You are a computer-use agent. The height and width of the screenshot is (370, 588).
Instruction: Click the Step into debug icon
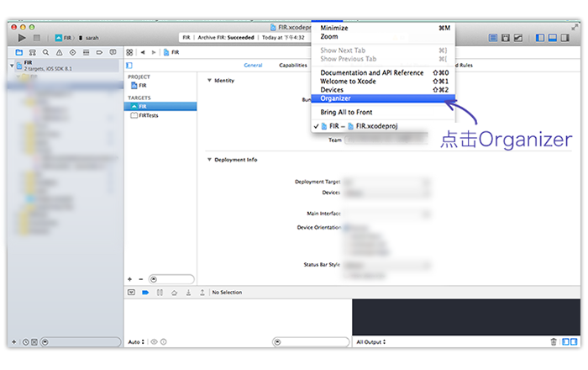coord(189,293)
